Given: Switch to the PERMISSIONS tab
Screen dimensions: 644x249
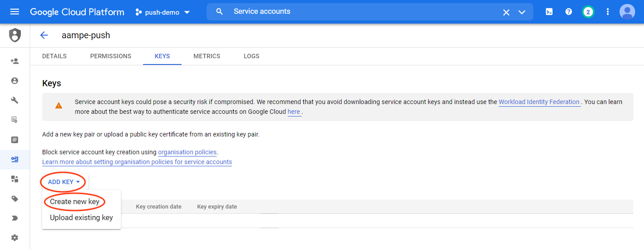Looking at the screenshot, I should click(x=111, y=56).
